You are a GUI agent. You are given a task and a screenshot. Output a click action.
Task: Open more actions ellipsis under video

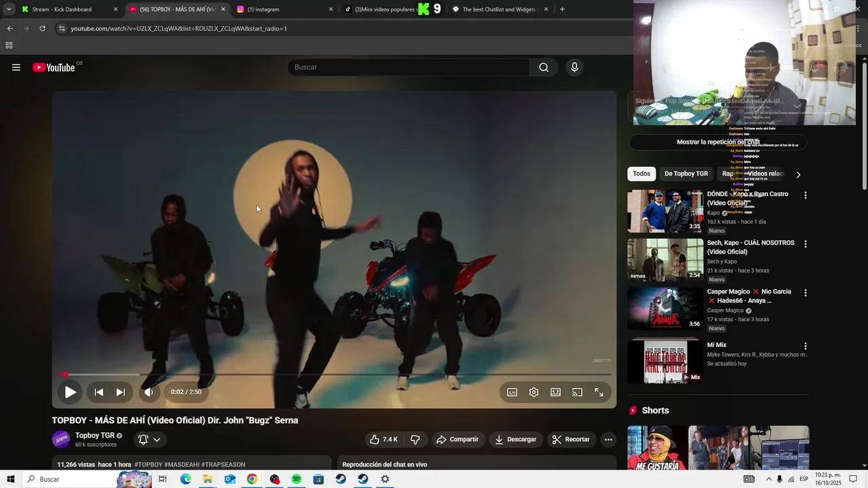(x=608, y=439)
